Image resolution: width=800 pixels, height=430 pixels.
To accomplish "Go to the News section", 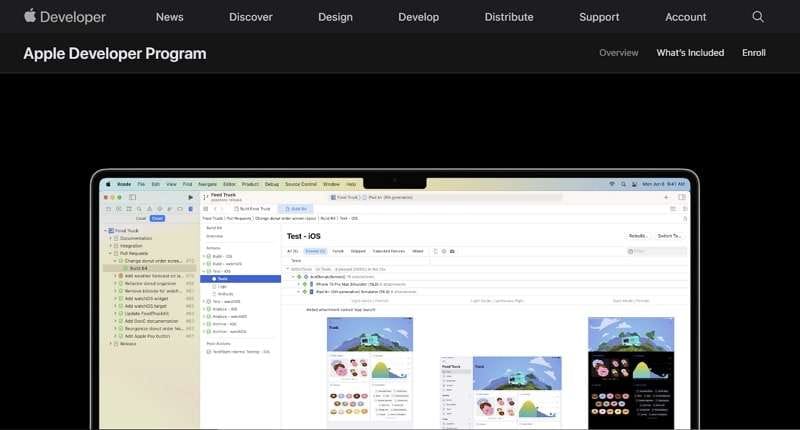I will [x=169, y=17].
